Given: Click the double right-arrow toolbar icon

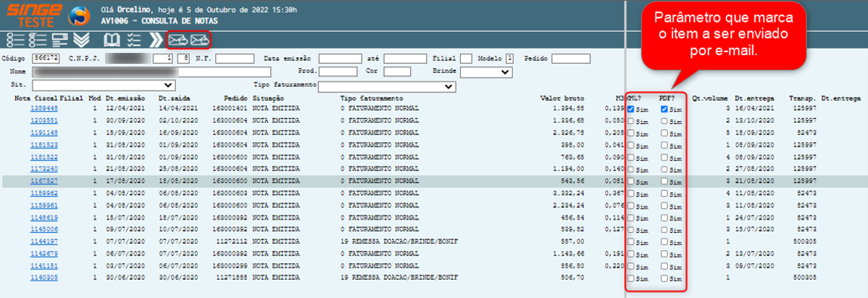Looking at the screenshot, I should click(x=156, y=40).
